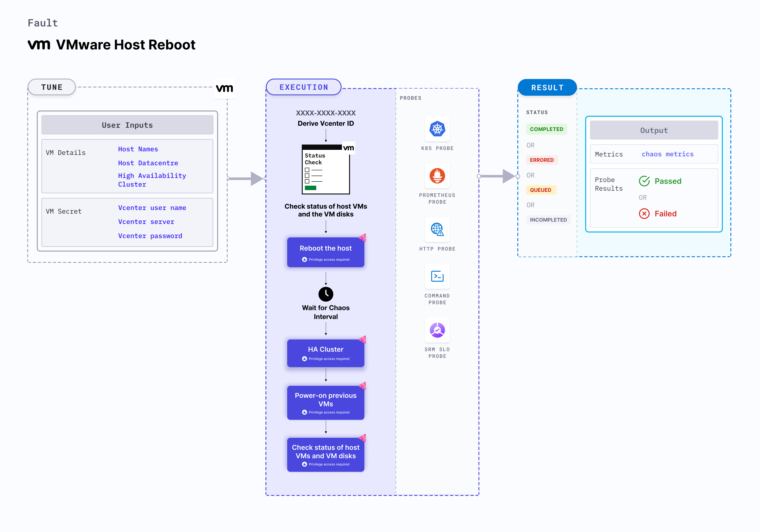Click the clock icon above Wait for Chaos Interval
760x532 pixels.
(326, 294)
